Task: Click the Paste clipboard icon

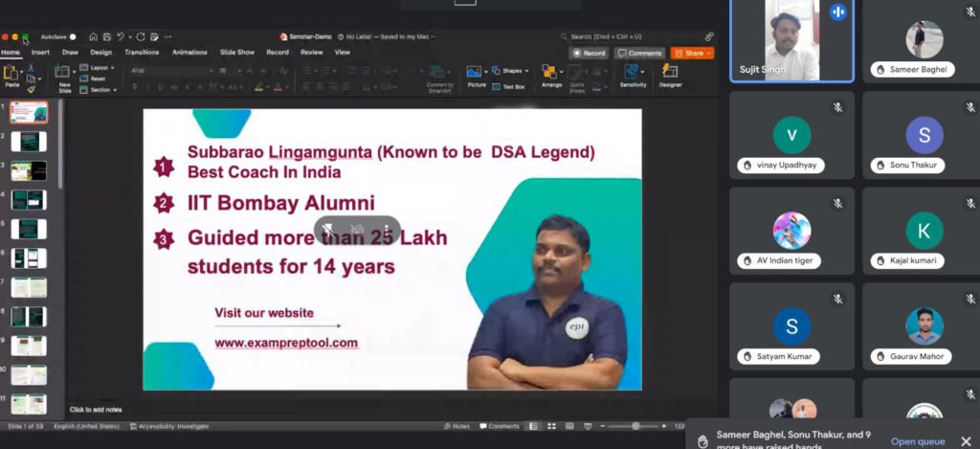Action: click(x=11, y=73)
